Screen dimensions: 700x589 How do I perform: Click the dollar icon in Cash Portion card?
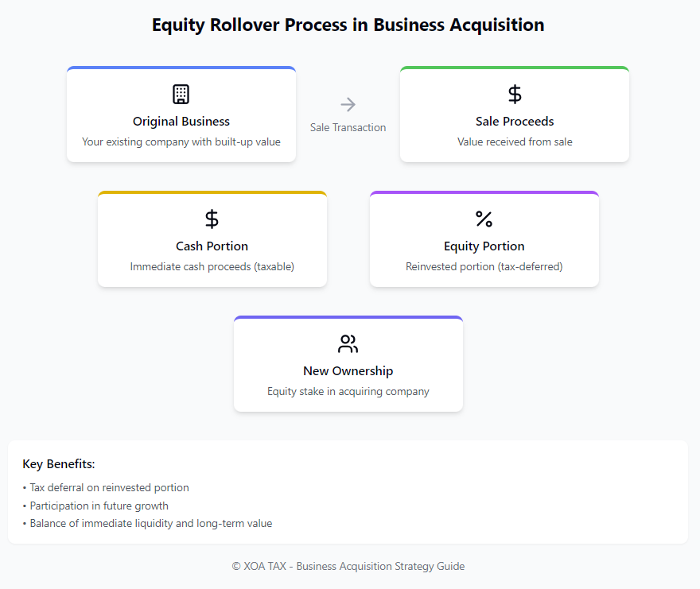coord(212,219)
